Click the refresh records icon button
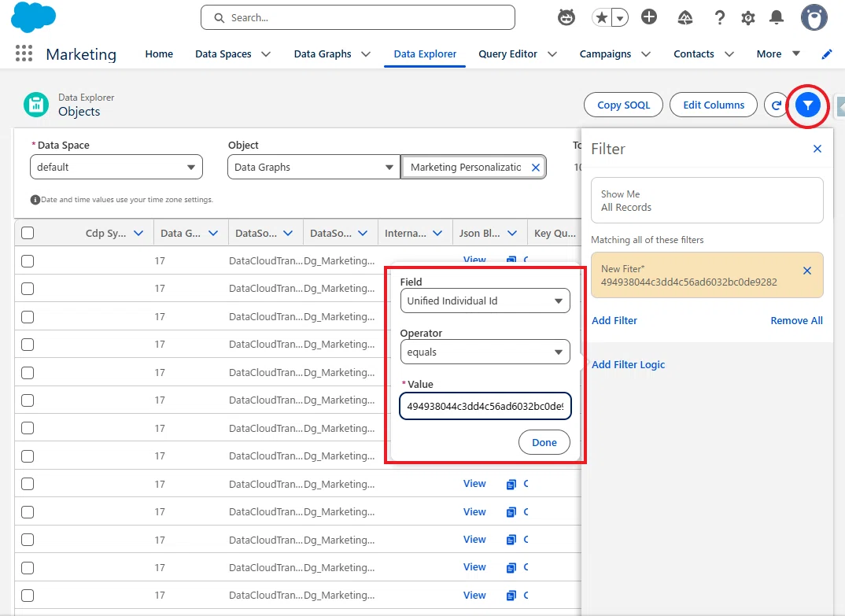The width and height of the screenshot is (845, 616). (776, 105)
